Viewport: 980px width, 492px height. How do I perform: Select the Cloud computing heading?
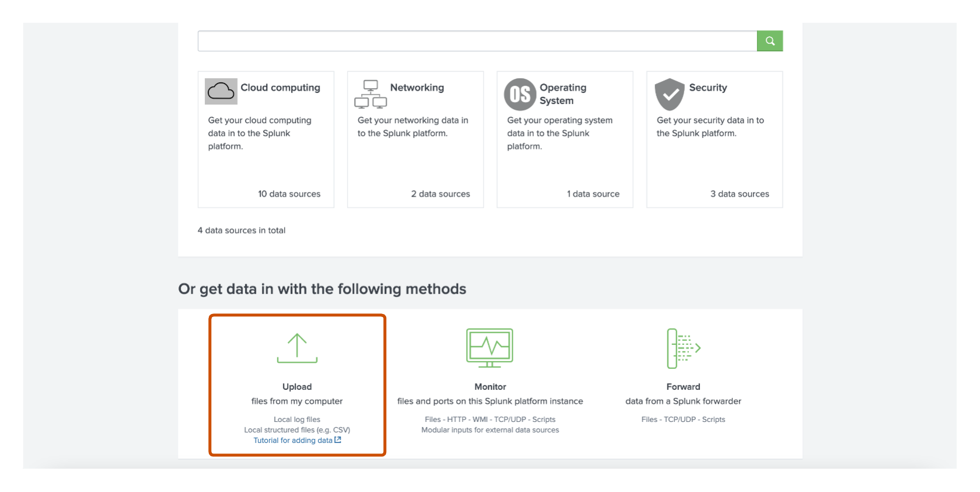point(280,88)
